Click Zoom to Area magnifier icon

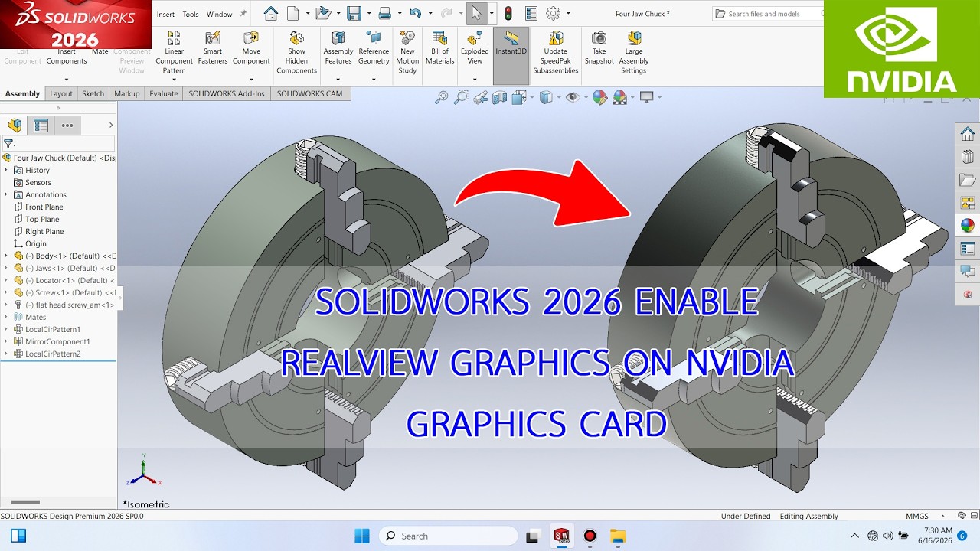click(x=460, y=97)
